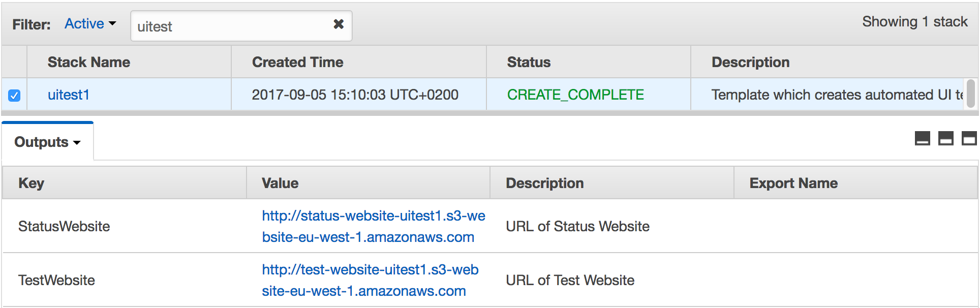Image resolution: width=980 pixels, height=308 pixels.
Task: Maximize detail pane with third layout icon
Action: [969, 138]
